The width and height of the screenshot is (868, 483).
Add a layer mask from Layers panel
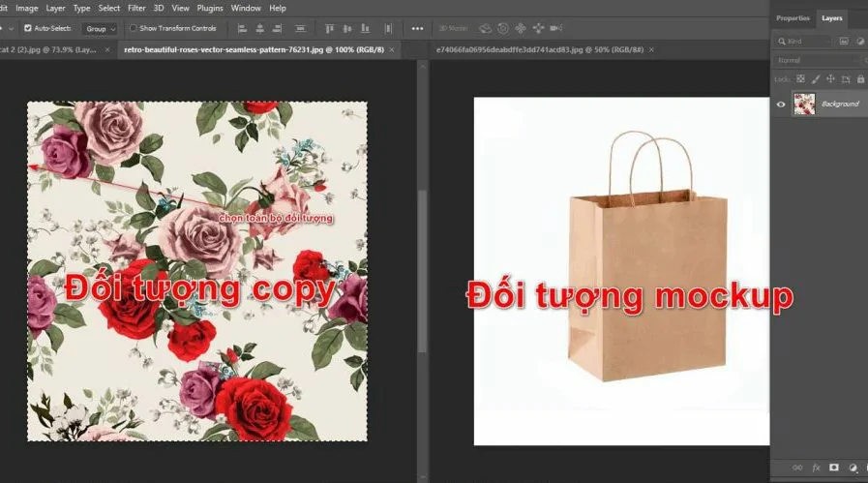[x=833, y=468]
